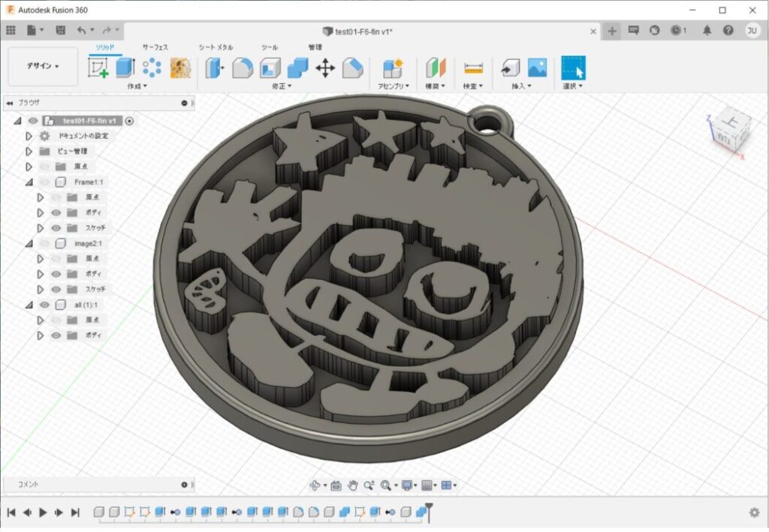769x532 pixels.
Task: Activate the Move/Copy tool
Action: tap(324, 68)
